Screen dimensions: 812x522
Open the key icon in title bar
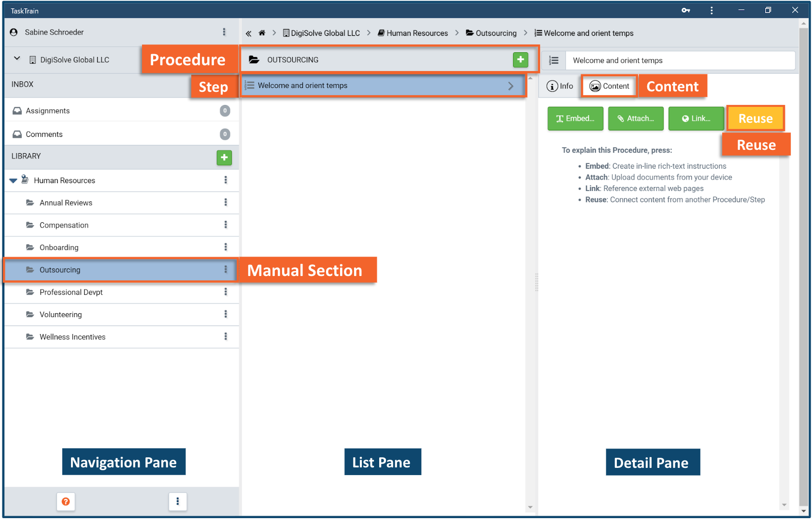point(685,10)
